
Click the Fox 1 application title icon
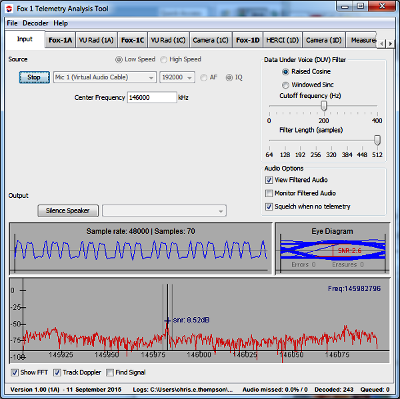pos(9,9)
